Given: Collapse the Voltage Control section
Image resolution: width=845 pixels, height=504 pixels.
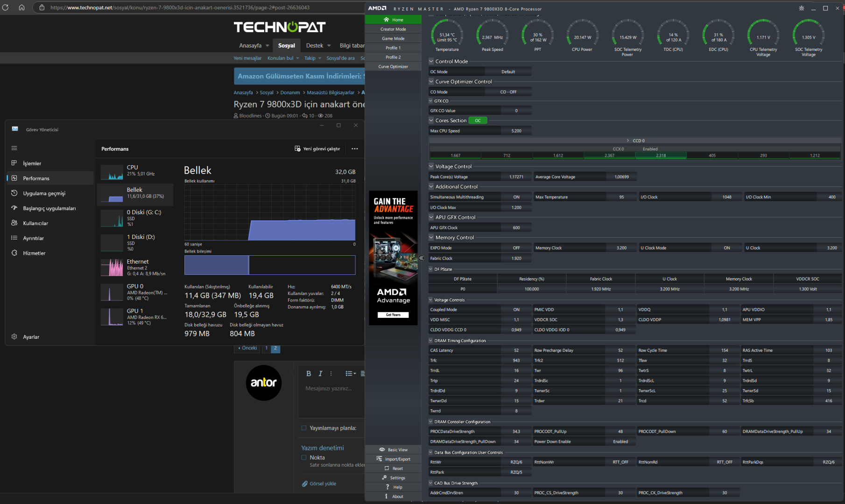Looking at the screenshot, I should [431, 166].
